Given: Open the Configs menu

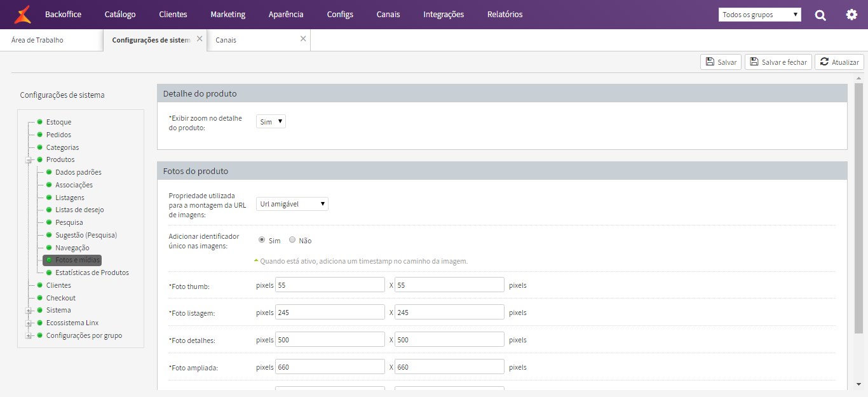Looking at the screenshot, I should [340, 14].
